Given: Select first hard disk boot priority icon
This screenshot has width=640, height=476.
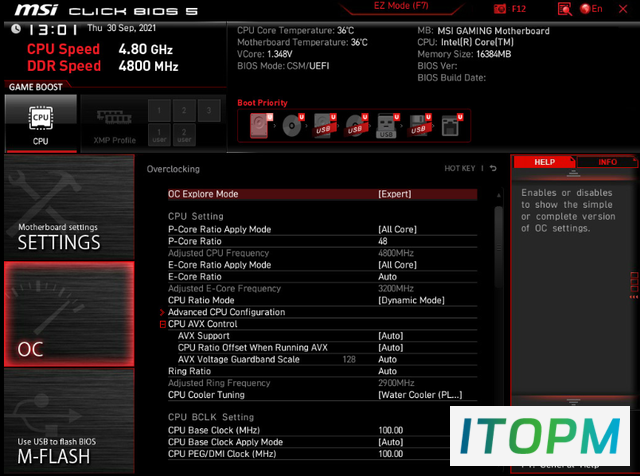Looking at the screenshot, I should pos(261,126).
